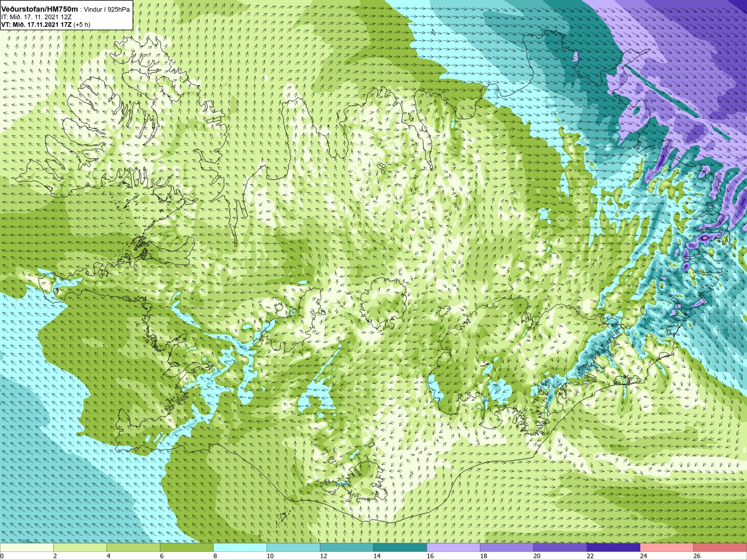Pick the bright cyan 8–10 legend swatch
The width and height of the screenshot is (747, 560).
[x=240, y=548]
